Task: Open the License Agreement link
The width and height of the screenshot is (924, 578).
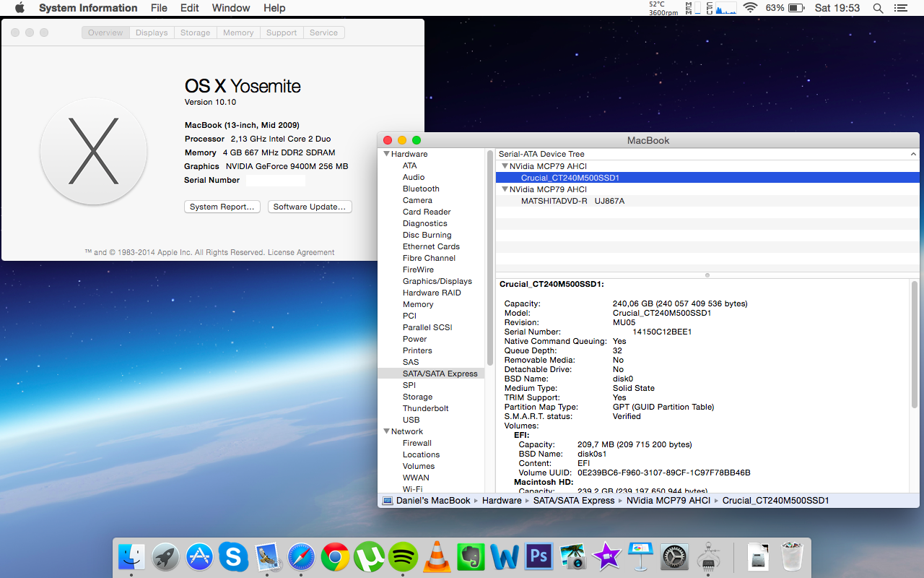Action: pos(301,253)
